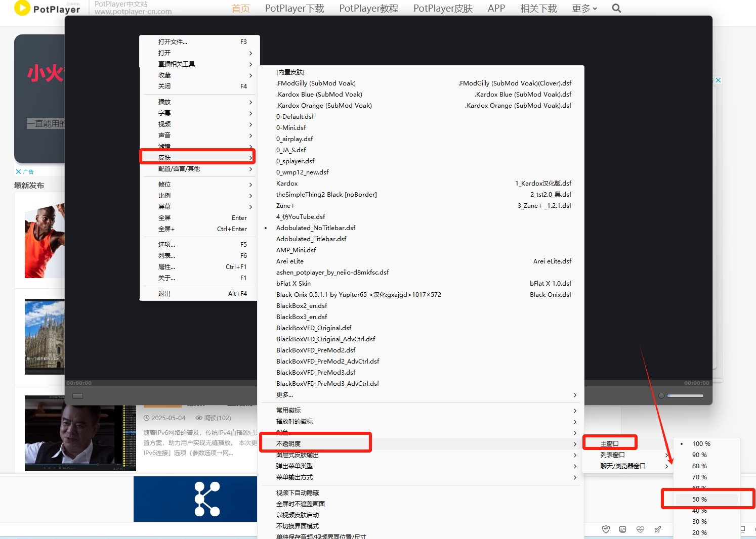Go to the PotPlayer下载 page
The height and width of the screenshot is (539, 756).
295,8
